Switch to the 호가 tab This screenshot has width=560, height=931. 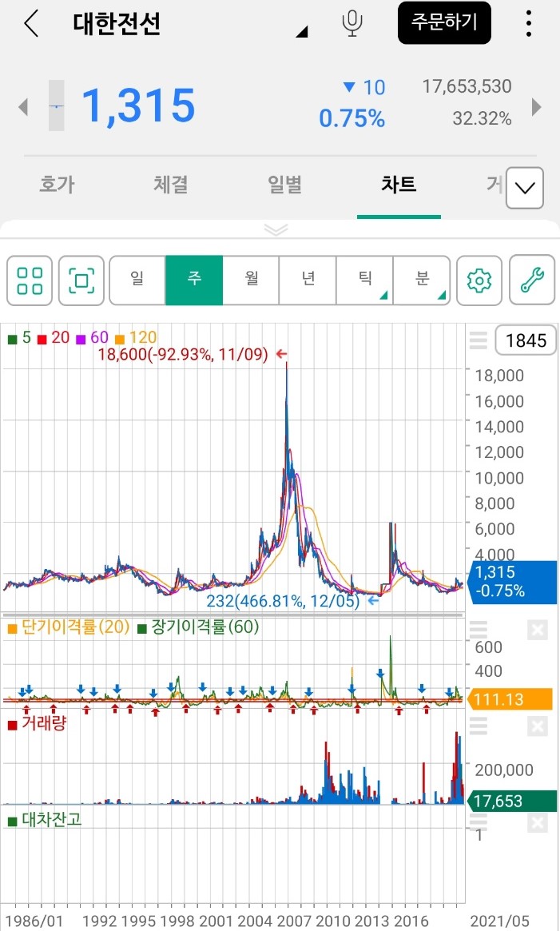click(x=57, y=184)
